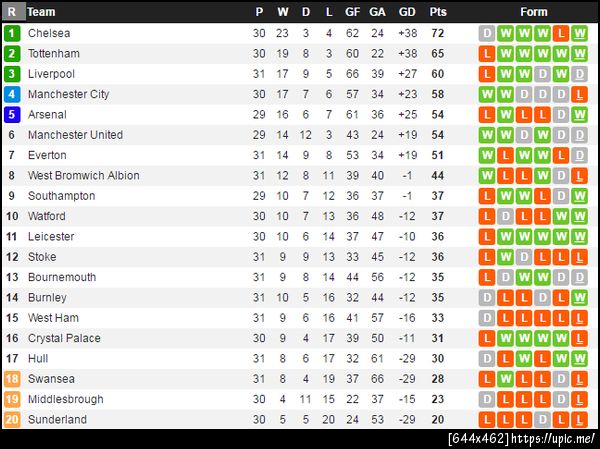Click Chelsea's points total of 72
The height and width of the screenshot is (449, 600).
click(438, 33)
